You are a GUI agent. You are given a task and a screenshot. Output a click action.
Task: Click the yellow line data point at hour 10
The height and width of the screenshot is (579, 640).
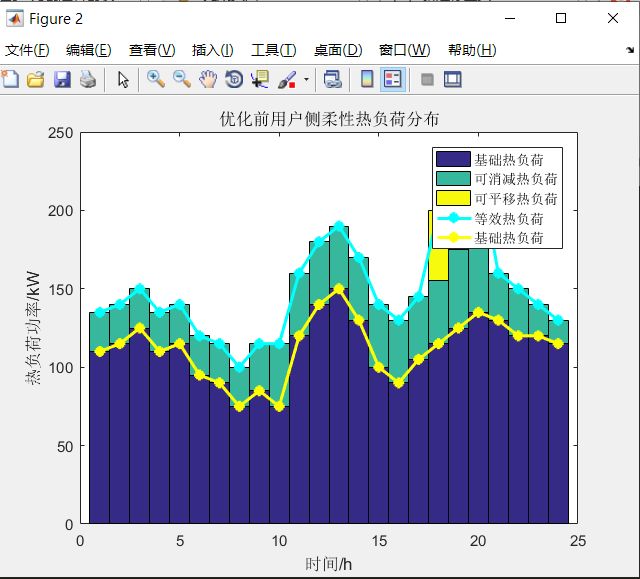[279, 406]
